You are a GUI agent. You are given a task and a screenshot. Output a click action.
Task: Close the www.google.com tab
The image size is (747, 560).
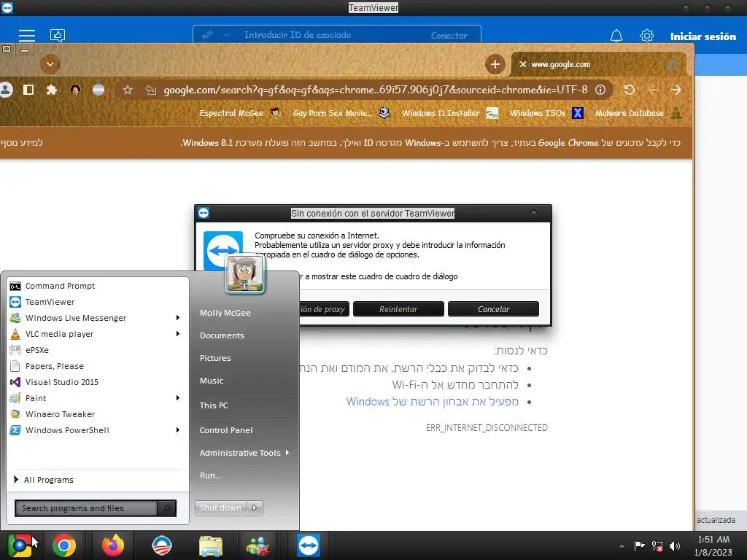(x=522, y=64)
